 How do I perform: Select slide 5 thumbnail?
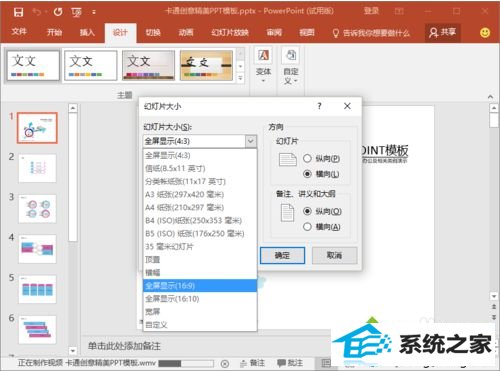[x=37, y=289]
